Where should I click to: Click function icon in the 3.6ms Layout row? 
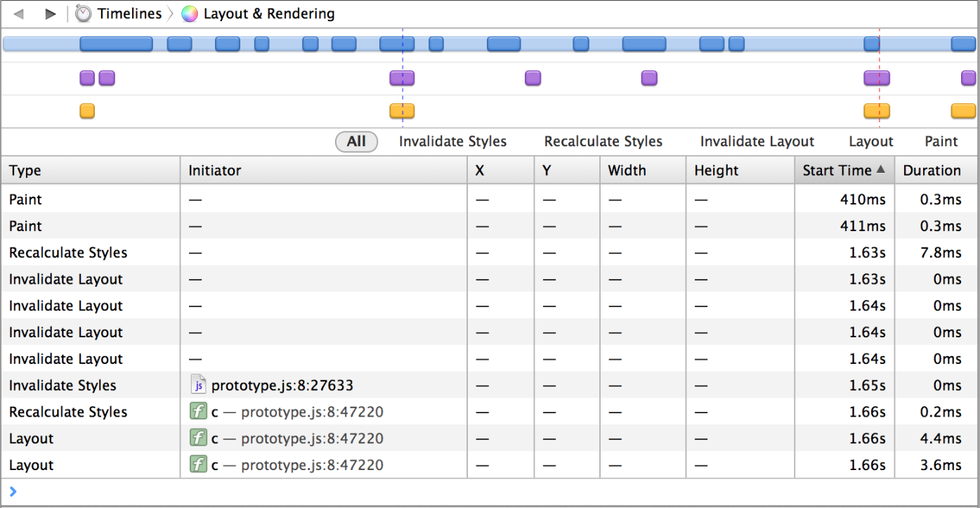click(x=198, y=465)
